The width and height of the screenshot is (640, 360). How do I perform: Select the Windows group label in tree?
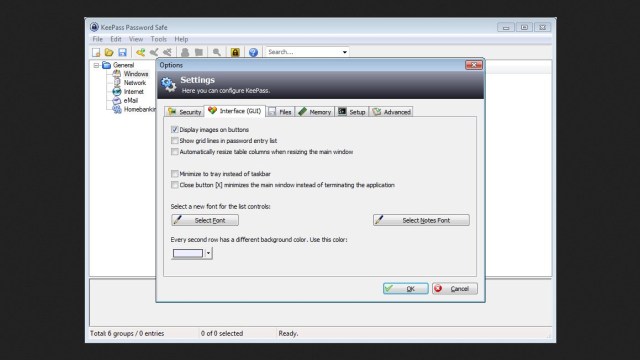pos(136,74)
